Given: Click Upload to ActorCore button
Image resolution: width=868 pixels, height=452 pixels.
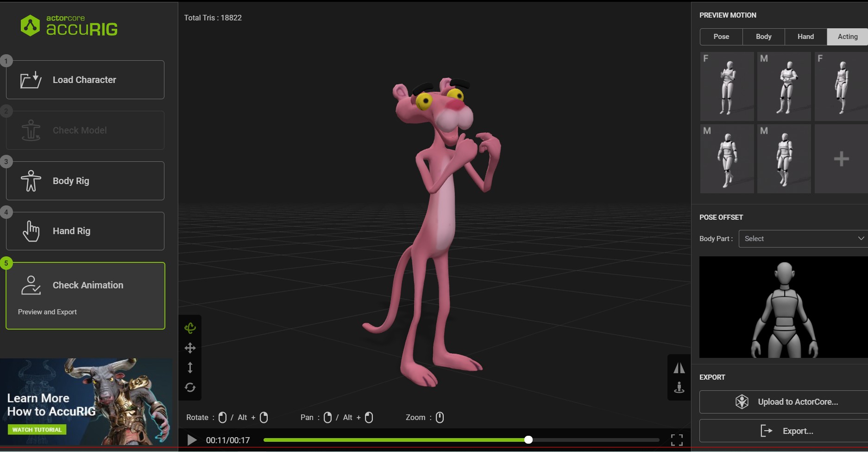Looking at the screenshot, I should (784, 402).
